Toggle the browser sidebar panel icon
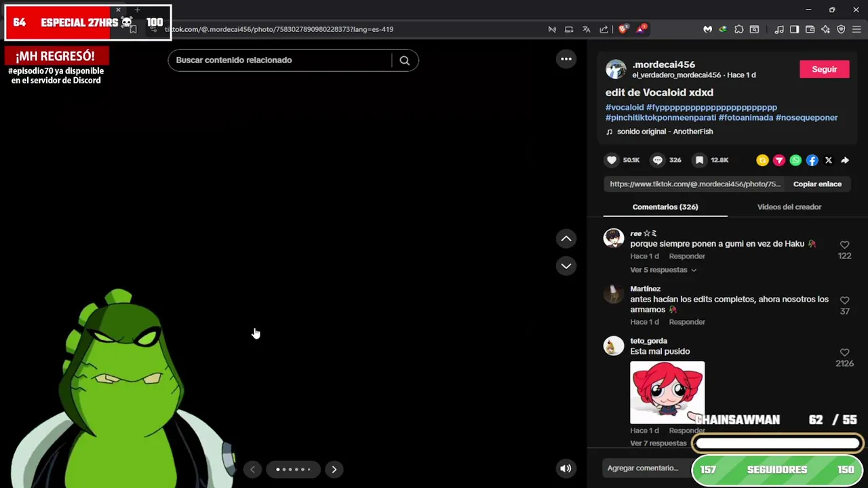The width and height of the screenshot is (868, 488). 794,29
